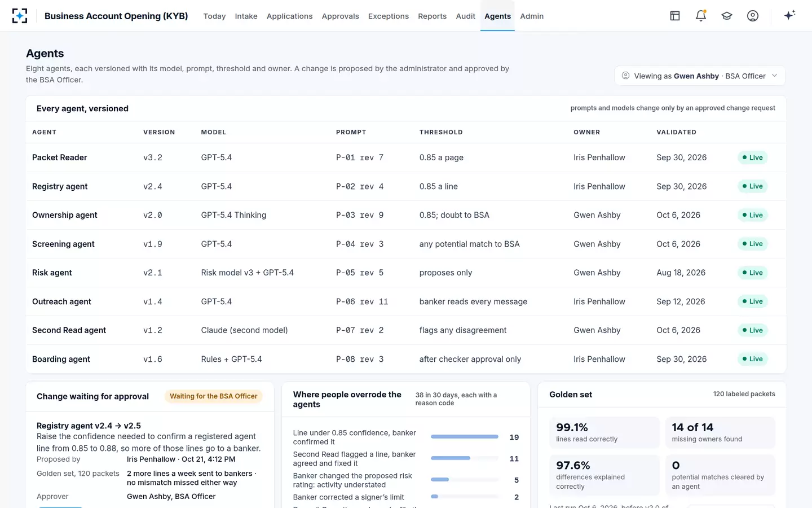This screenshot has width=812, height=508.
Task: Click prompt P-03 rev 9
Action: pos(360,215)
